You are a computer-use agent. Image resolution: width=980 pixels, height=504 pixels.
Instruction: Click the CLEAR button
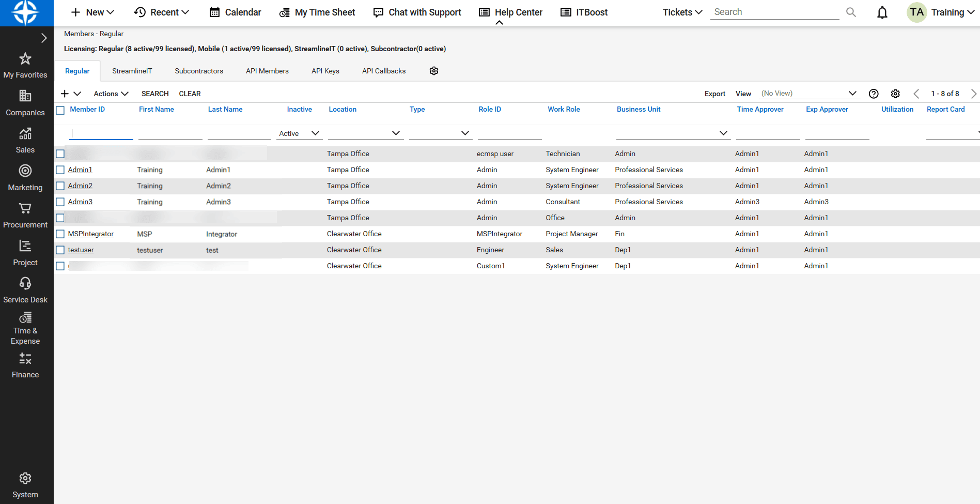190,94
